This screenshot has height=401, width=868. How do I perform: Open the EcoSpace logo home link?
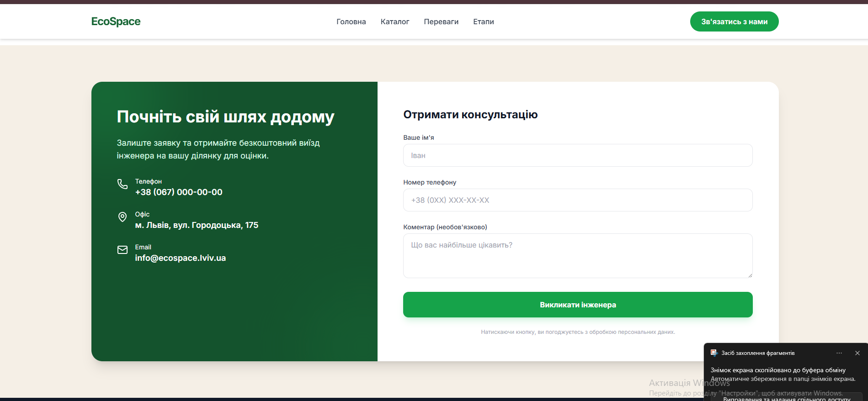click(x=116, y=21)
